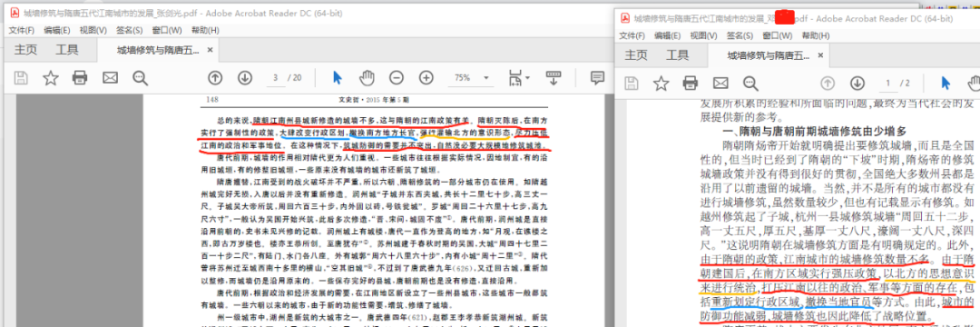
Task: Click the page number field showing 3
Action: [275, 77]
